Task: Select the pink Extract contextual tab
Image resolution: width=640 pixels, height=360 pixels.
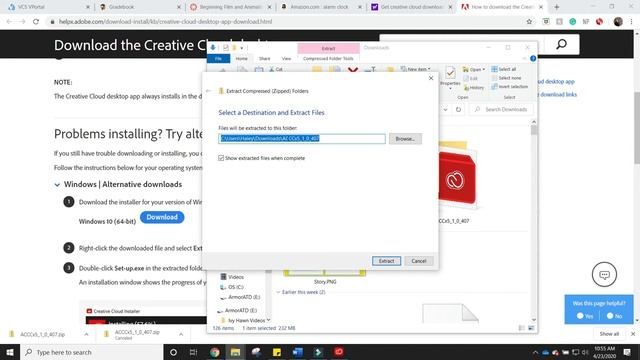Action: pyautogui.click(x=329, y=49)
